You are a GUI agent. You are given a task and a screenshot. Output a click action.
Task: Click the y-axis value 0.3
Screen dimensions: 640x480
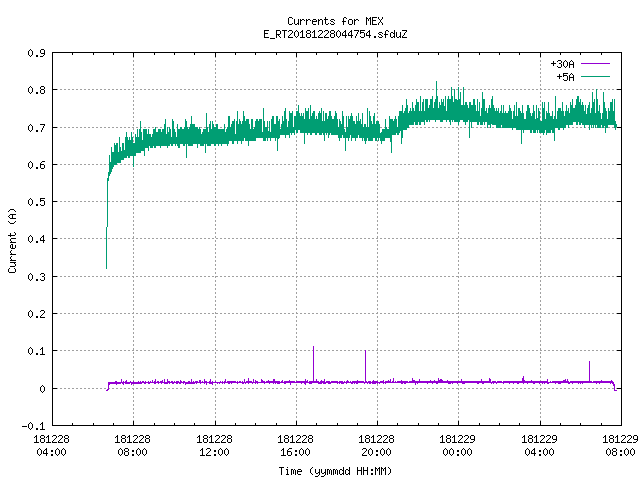36,277
